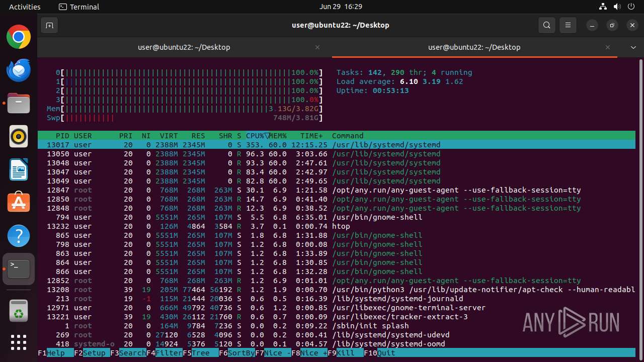Open the network status icon in top bar

pyautogui.click(x=603, y=7)
